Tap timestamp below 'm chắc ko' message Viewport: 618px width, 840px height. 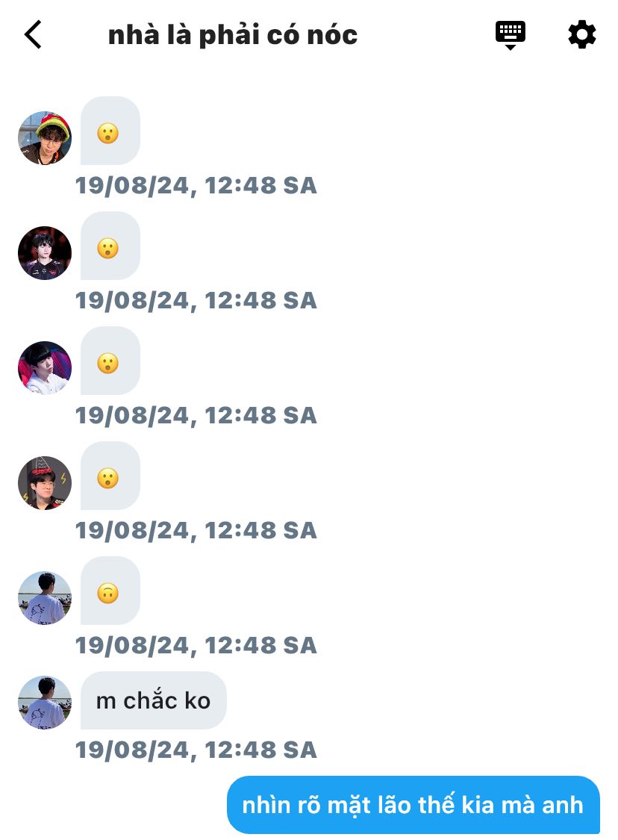click(x=196, y=750)
